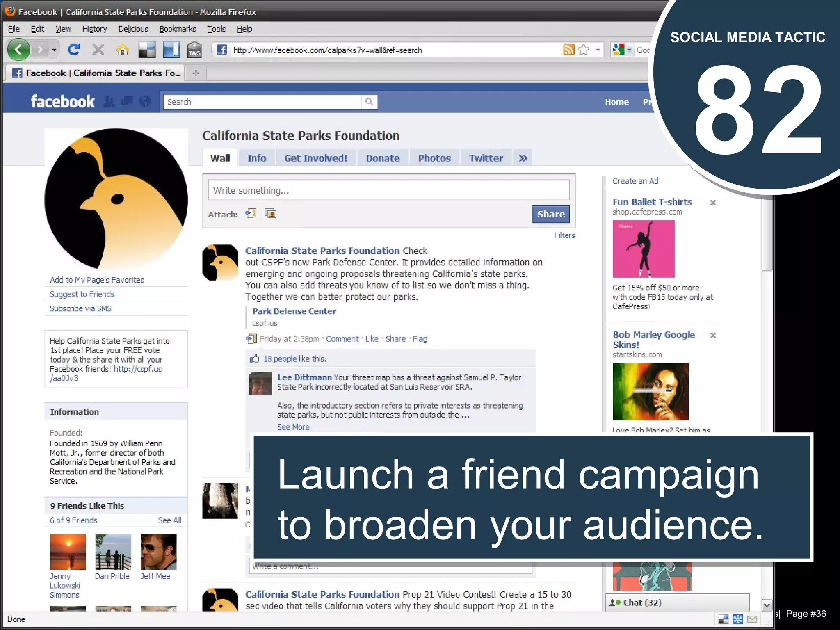Viewport: 840px width, 630px height.
Task: Attach a link using the link icon
Action: coord(251,213)
